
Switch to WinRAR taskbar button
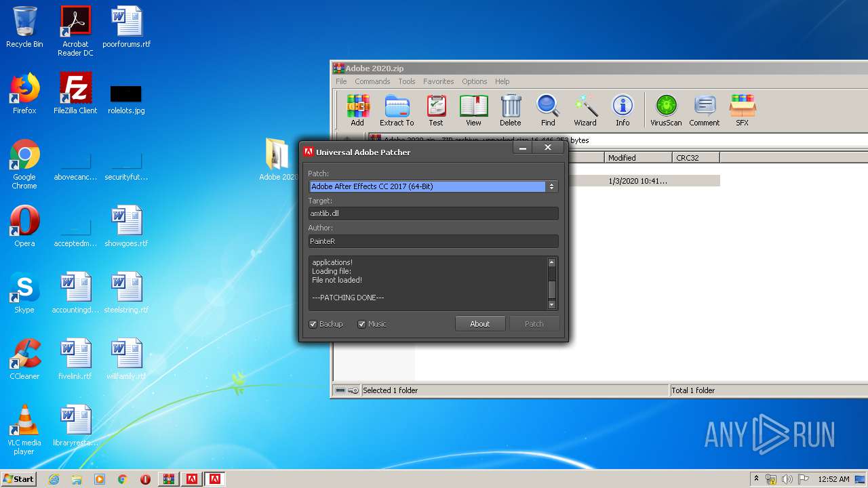[x=169, y=479]
